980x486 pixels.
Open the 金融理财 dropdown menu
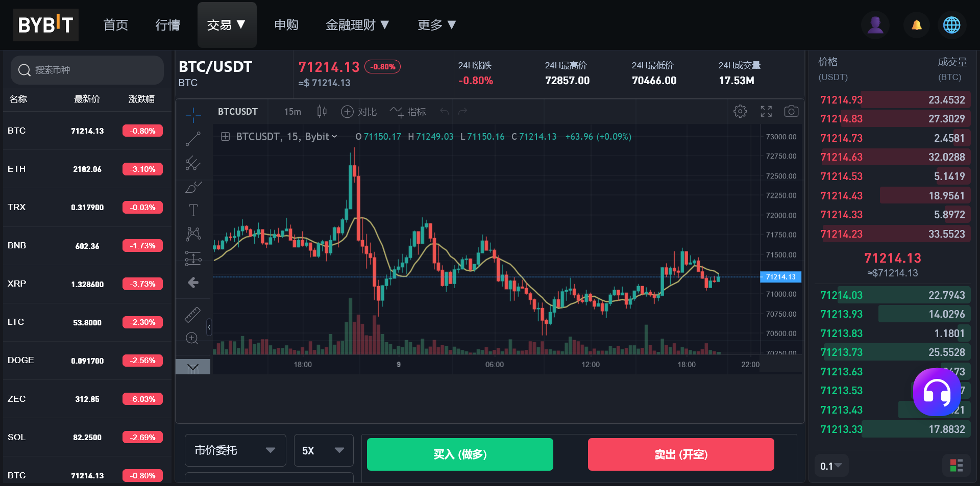[x=357, y=24]
